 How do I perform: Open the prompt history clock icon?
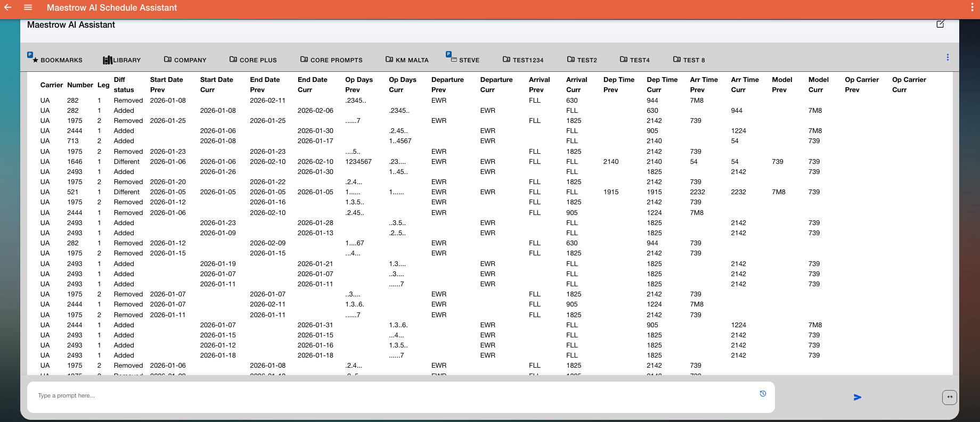(x=763, y=394)
